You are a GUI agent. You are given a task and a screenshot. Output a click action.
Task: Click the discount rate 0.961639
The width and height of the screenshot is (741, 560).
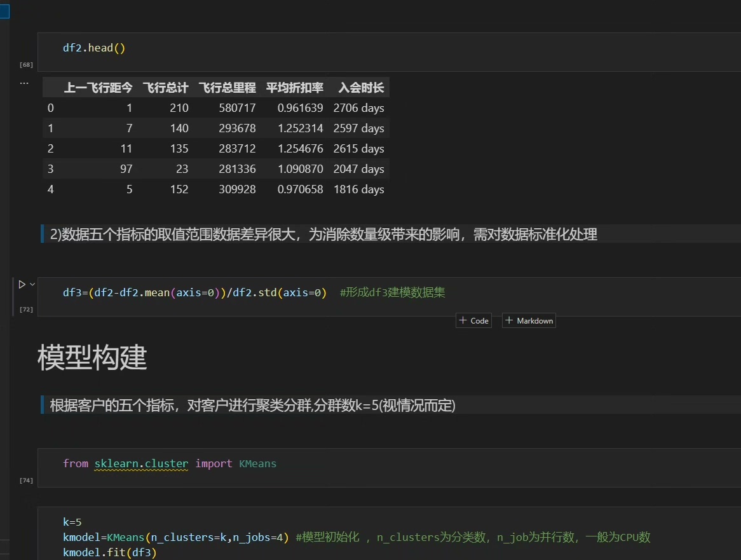click(300, 108)
